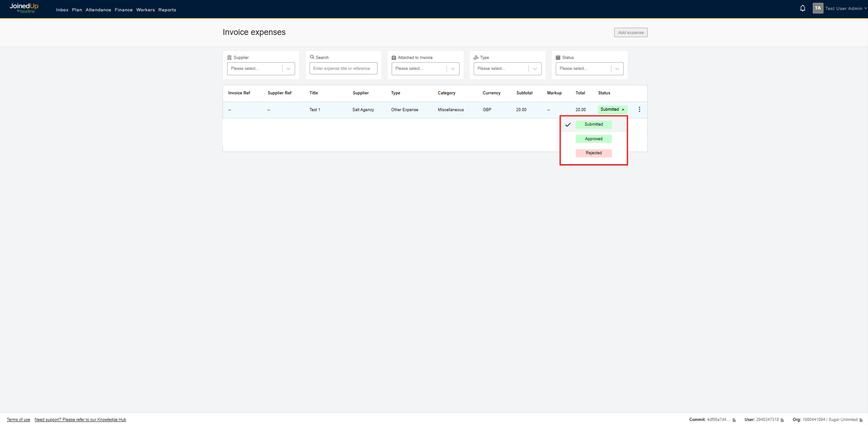The height and width of the screenshot is (426, 868).
Task: Collapse the row's Submitted status badge
Action: click(612, 109)
